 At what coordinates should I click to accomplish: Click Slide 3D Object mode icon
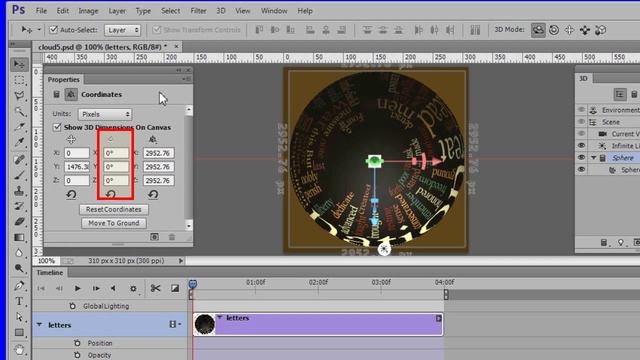(x=584, y=30)
